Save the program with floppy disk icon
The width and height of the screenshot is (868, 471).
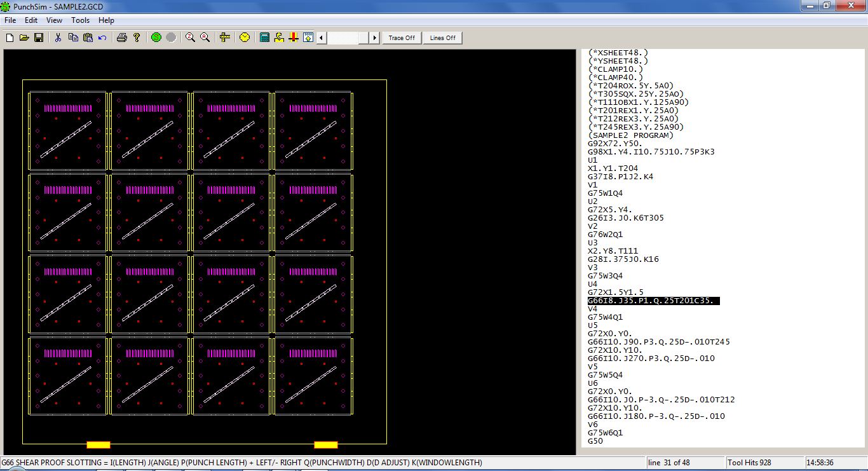[x=39, y=38]
